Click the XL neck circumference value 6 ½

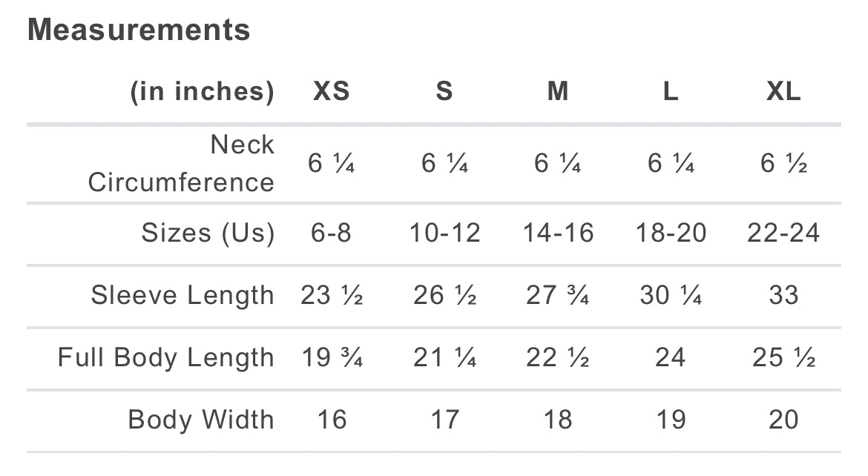783,163
